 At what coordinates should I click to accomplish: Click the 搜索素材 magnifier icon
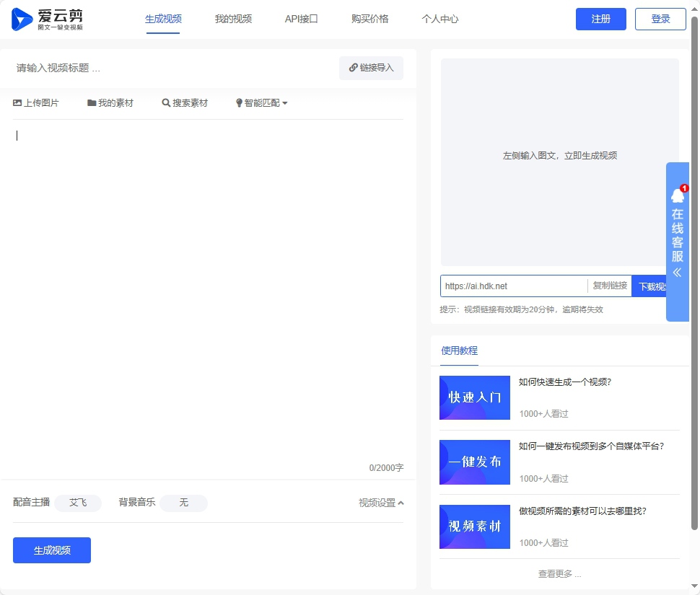point(166,102)
